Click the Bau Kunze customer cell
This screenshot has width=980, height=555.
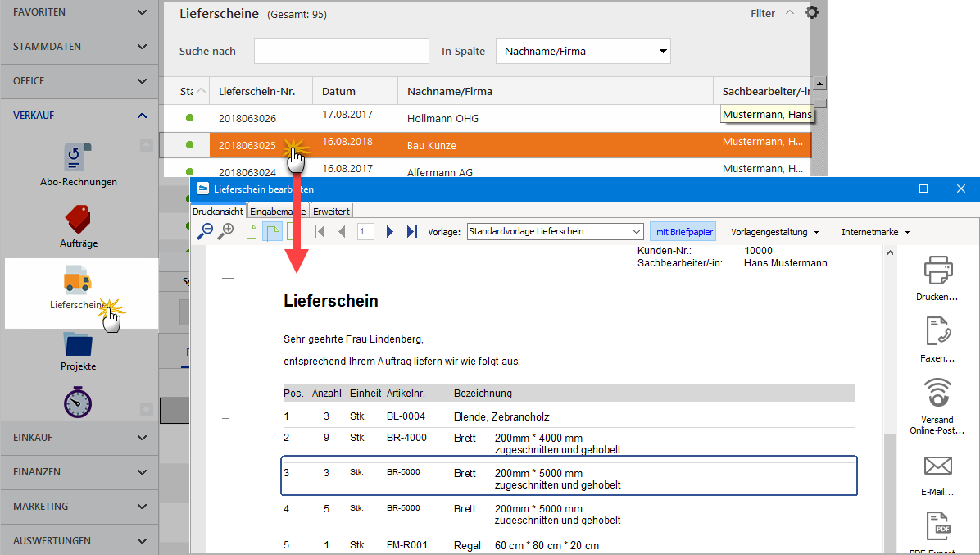click(431, 146)
